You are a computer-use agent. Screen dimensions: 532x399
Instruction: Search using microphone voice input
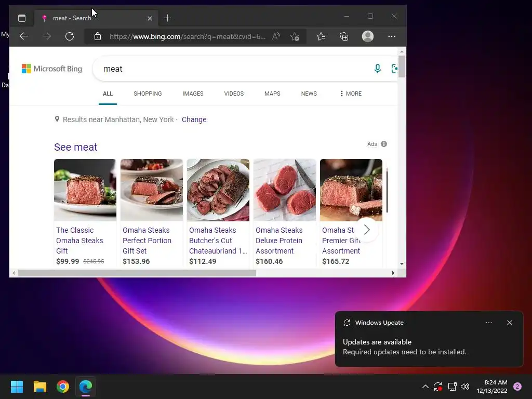click(377, 69)
